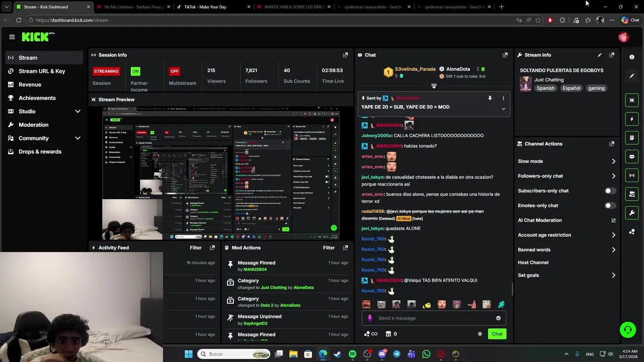This screenshot has height=362, width=644.
Task: Pop out the Mod Actions panel
Action: tap(345, 247)
